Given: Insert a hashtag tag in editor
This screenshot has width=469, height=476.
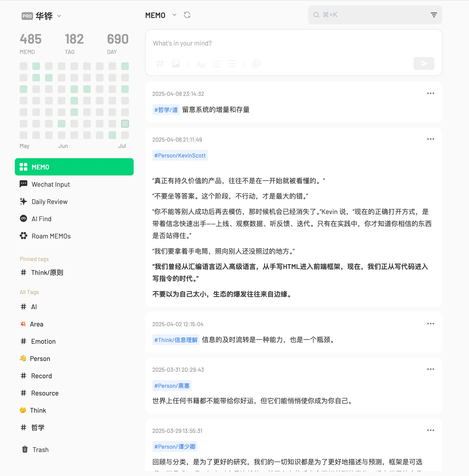Looking at the screenshot, I should click(x=160, y=64).
